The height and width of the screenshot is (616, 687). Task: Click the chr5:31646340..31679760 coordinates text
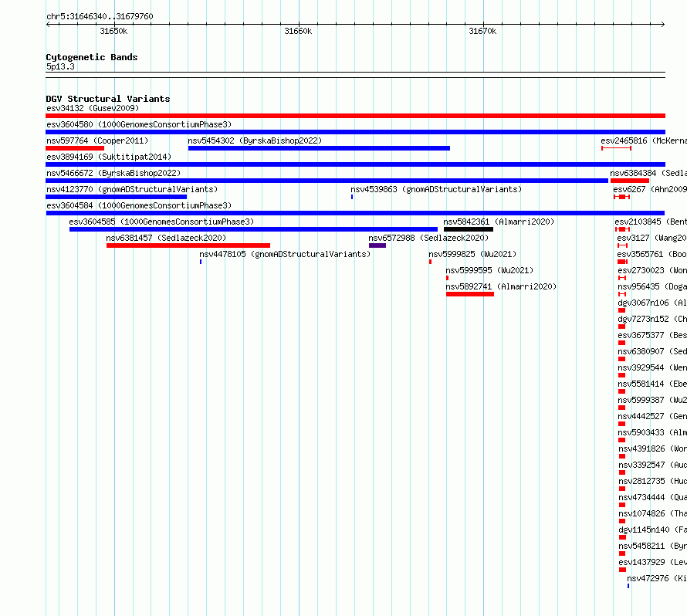(x=100, y=16)
